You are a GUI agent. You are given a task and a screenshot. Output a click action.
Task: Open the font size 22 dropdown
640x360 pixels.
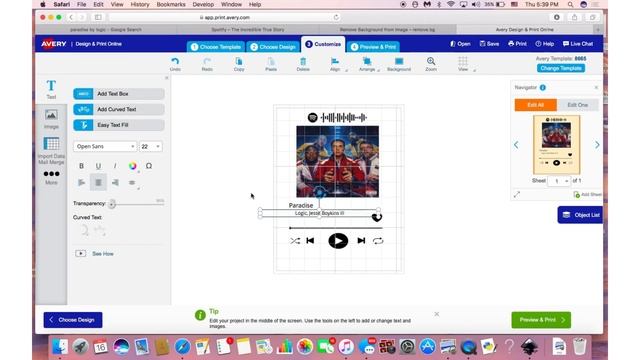pos(151,146)
